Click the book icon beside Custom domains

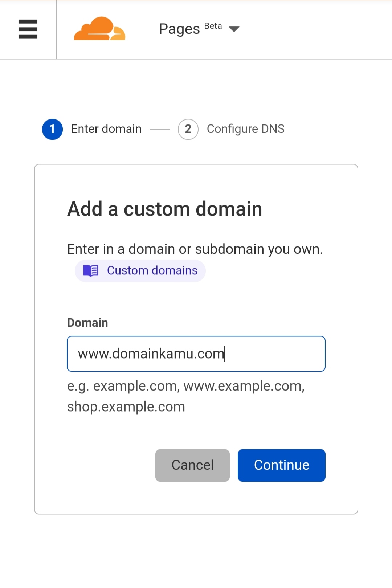click(91, 271)
